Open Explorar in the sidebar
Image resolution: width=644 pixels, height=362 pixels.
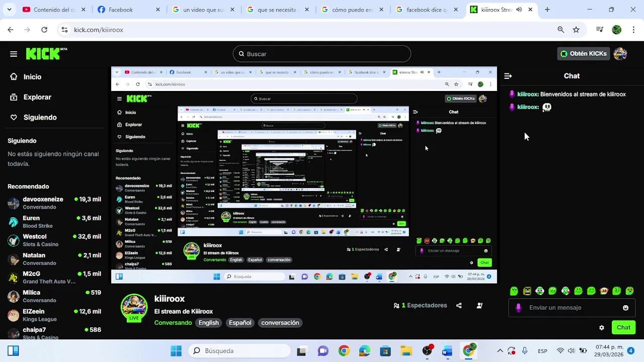pos(31,97)
